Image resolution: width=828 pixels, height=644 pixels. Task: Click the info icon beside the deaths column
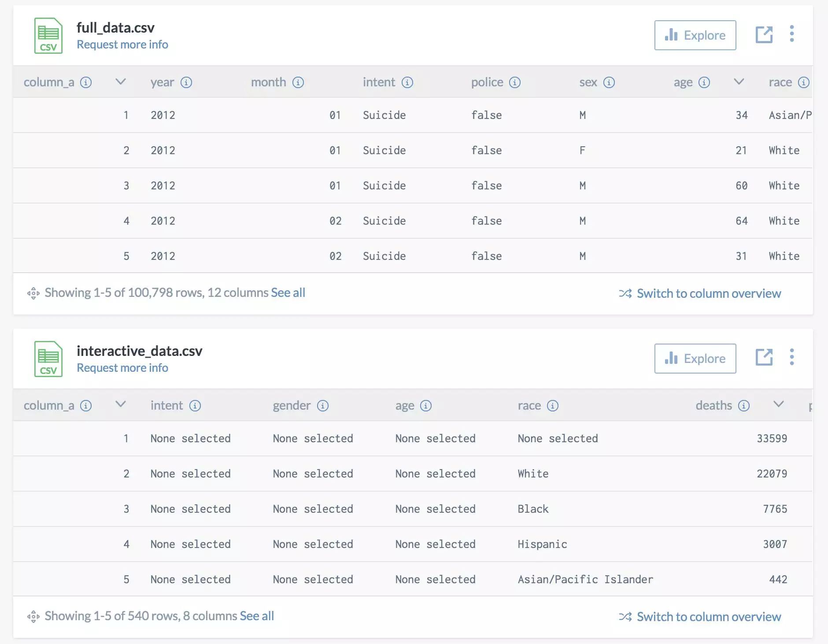[744, 406]
